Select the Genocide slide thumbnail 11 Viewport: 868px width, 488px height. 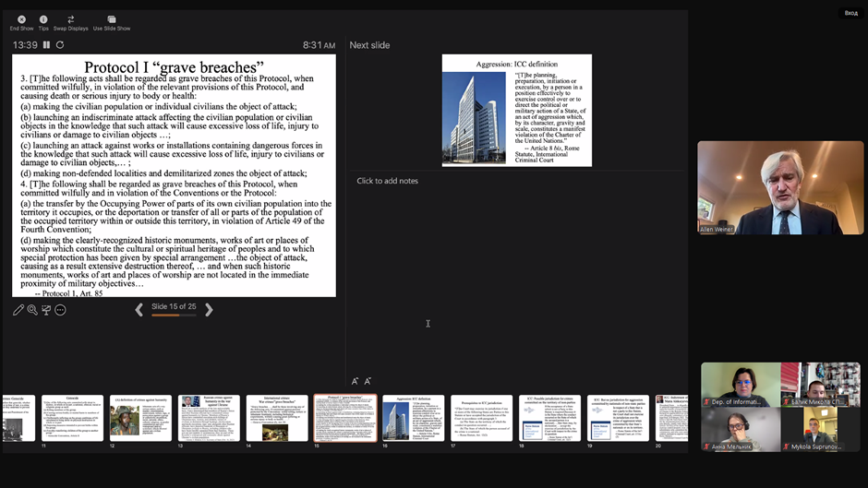[72, 418]
